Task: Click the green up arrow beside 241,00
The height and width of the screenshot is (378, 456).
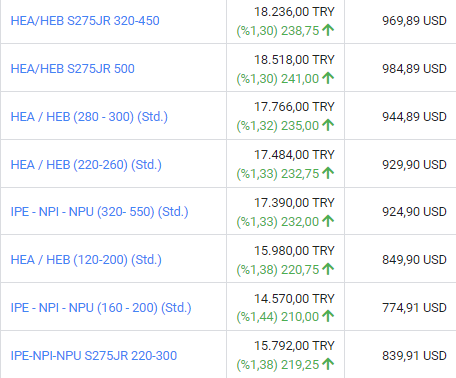Action: (328, 78)
